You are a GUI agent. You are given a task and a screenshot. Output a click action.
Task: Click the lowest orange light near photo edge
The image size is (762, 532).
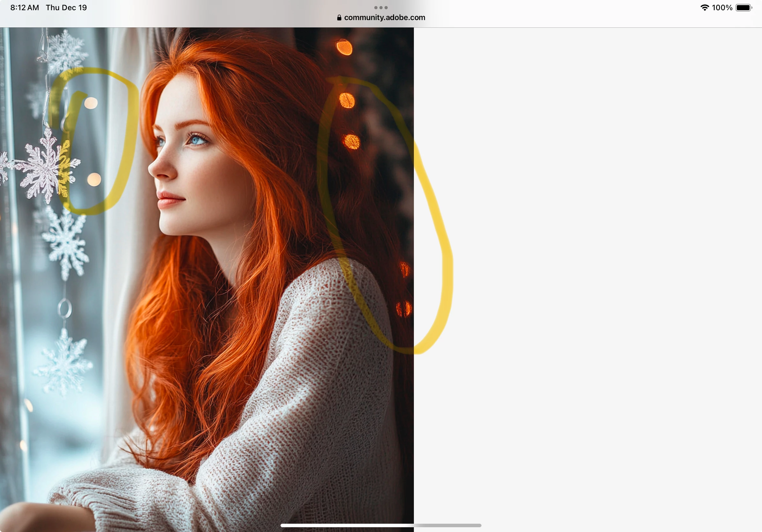(404, 308)
